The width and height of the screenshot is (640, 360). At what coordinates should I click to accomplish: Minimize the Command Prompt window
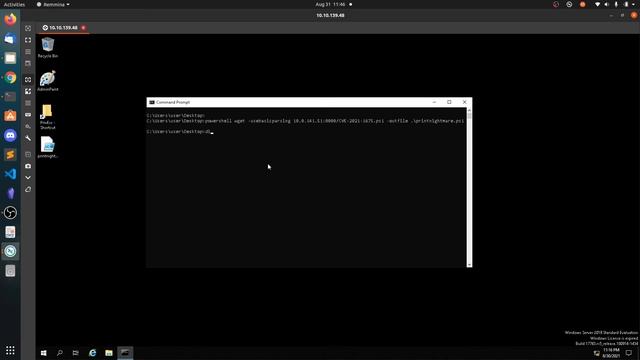tap(434, 102)
